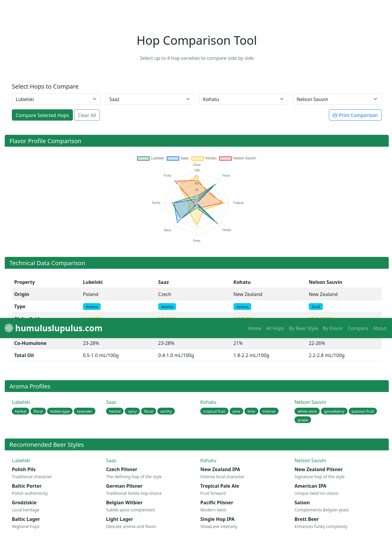Toggle Saaz series in chart legend
This screenshot has width=392, height=536.
click(x=178, y=158)
